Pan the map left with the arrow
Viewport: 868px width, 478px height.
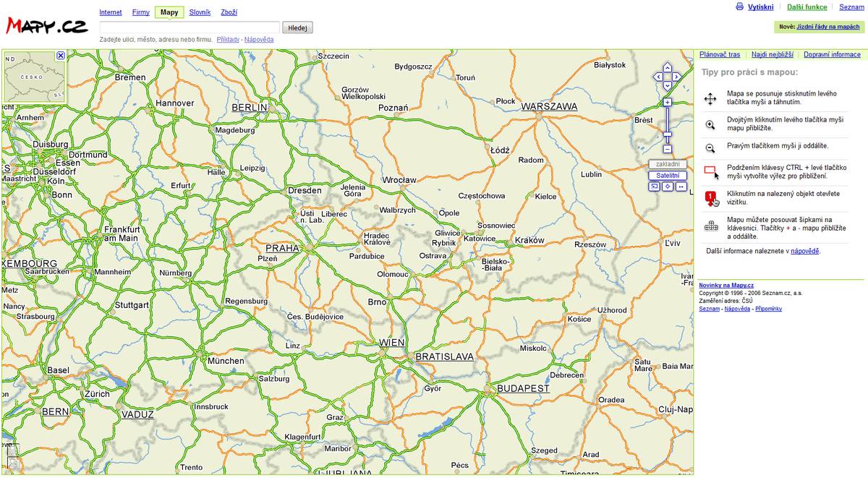[658, 77]
